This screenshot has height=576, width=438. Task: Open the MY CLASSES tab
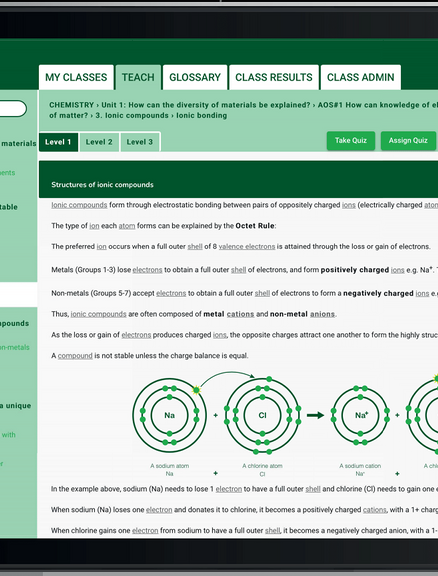(x=76, y=77)
